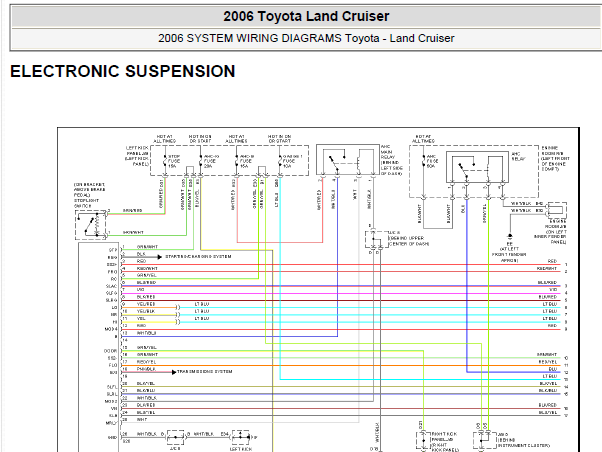Click the 'J/C B (BEHIND UPPER CENTER OF DASH)' label
This screenshot has width=602, height=452.
click(x=408, y=238)
